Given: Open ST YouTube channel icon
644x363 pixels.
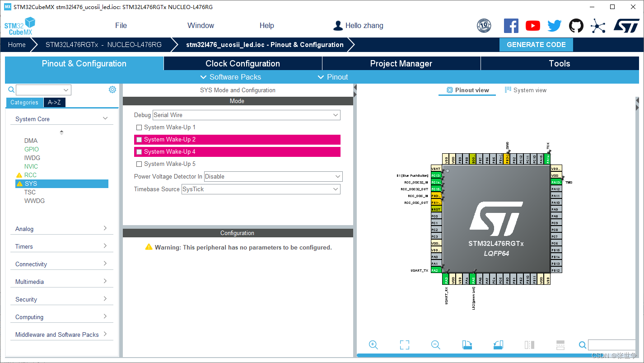Looking at the screenshot, I should click(533, 26).
